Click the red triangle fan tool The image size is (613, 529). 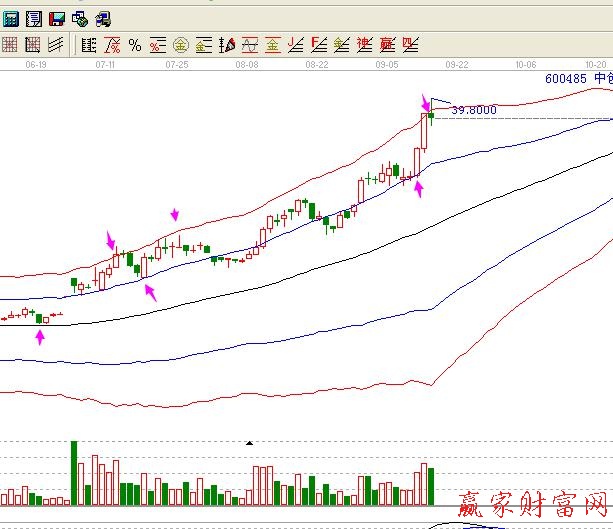pyautogui.click(x=227, y=44)
